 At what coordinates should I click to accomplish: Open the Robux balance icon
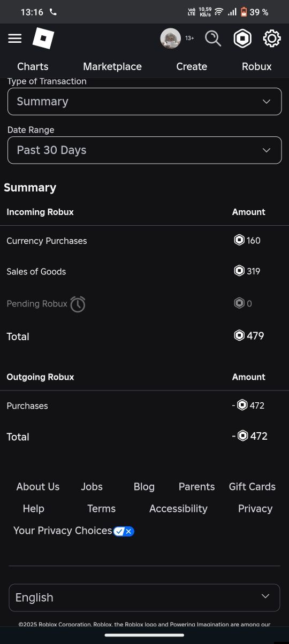point(243,39)
